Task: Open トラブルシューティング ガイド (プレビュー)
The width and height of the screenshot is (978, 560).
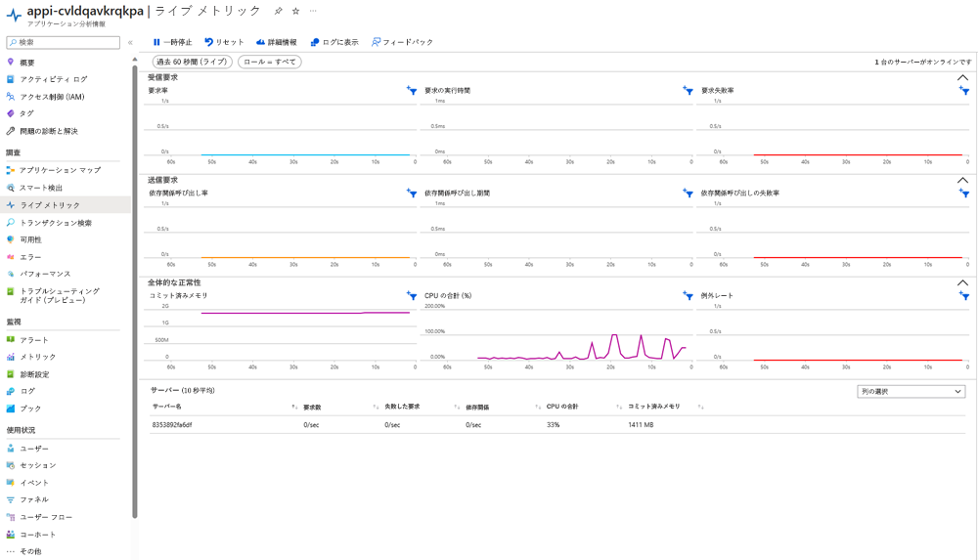Action: pyautogui.click(x=60, y=295)
